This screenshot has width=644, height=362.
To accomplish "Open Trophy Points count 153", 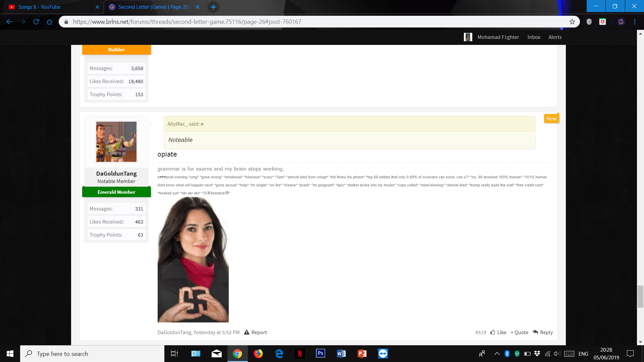I will pos(139,95).
